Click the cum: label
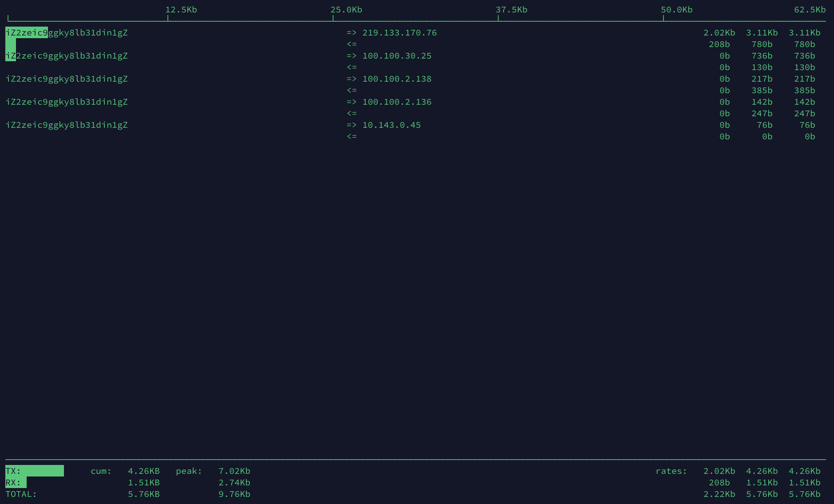 [x=101, y=471]
